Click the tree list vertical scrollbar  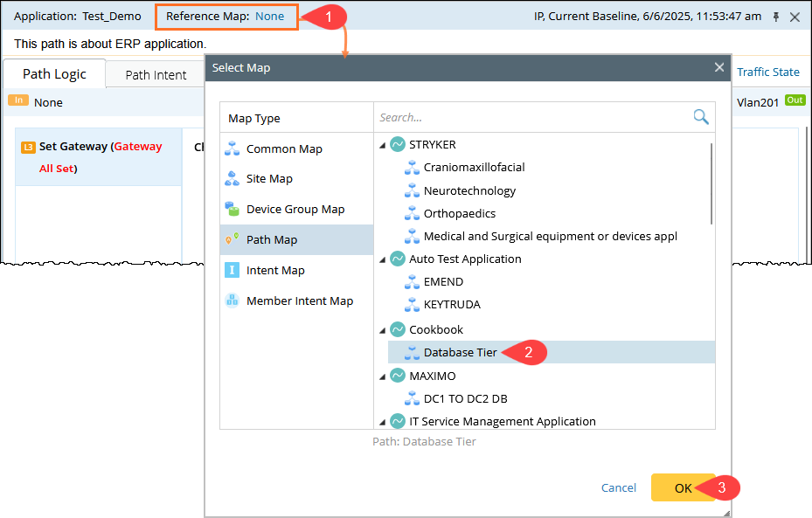tap(711, 183)
